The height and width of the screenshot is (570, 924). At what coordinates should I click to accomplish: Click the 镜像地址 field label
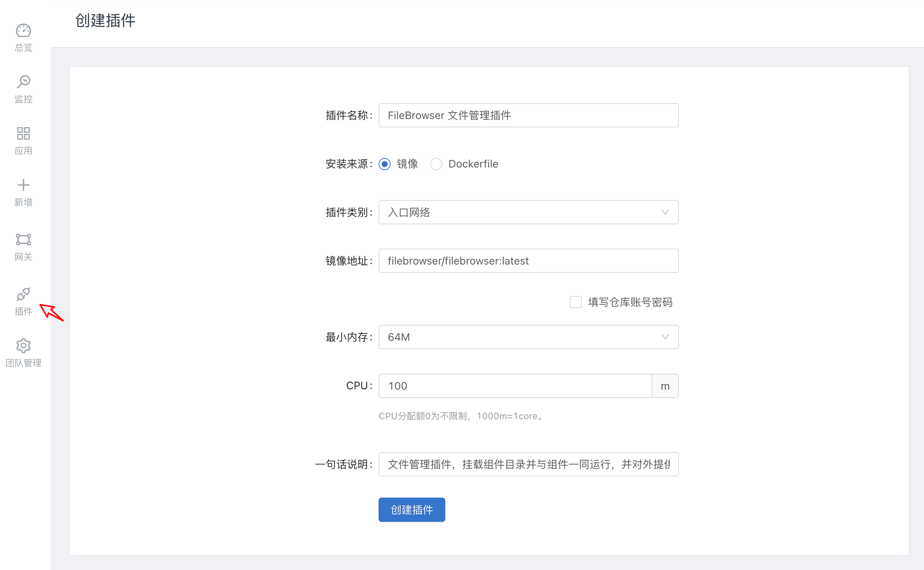point(349,261)
